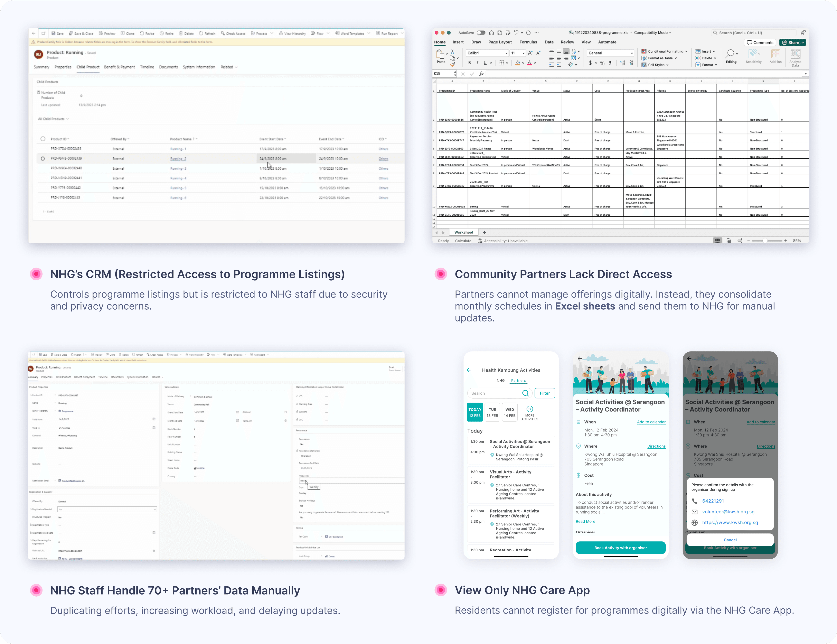
Task: Click the Cut scissors icon in ribbon
Action: tap(453, 51)
